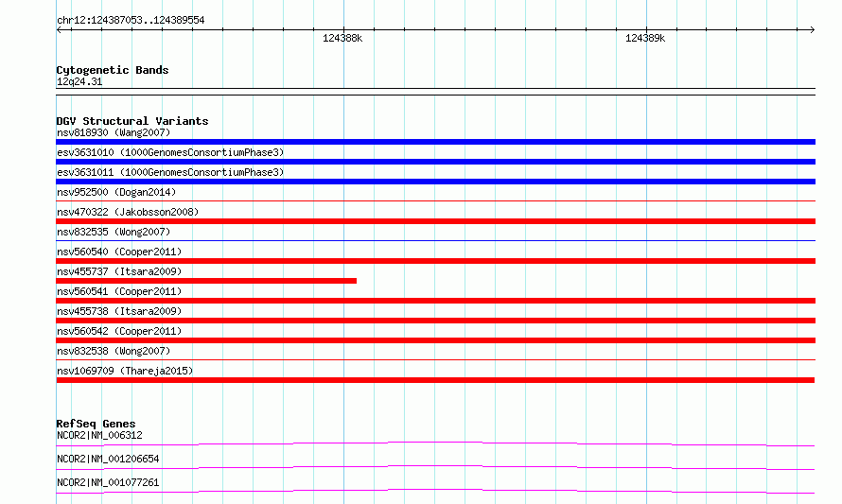Open variant nsv560542 (Cooper2011) label
The height and width of the screenshot is (504, 842).
click(x=119, y=331)
